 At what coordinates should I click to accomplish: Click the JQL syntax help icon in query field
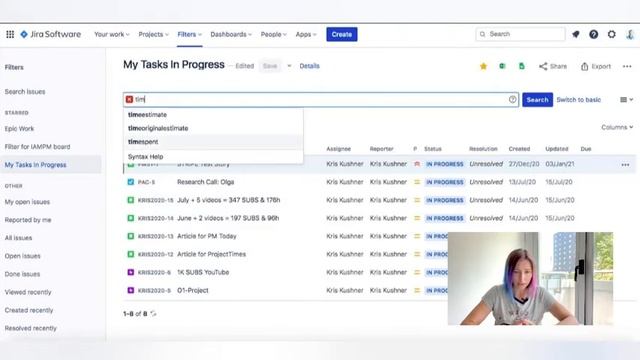pos(513,99)
